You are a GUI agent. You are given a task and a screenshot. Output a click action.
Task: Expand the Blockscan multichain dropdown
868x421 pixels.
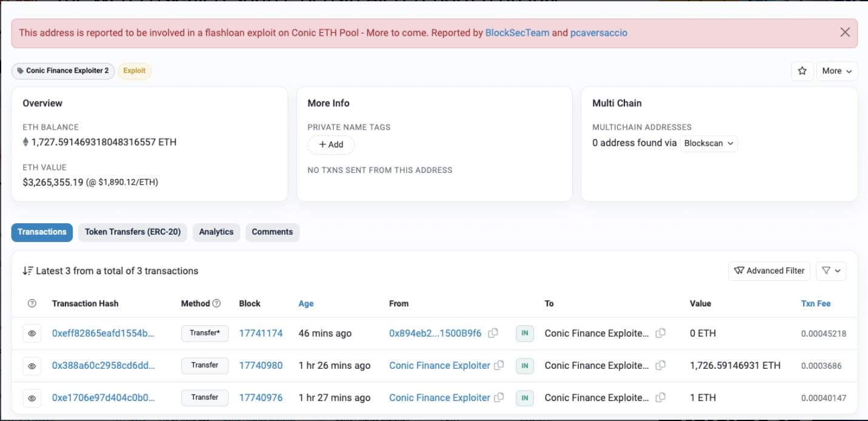[x=708, y=144]
